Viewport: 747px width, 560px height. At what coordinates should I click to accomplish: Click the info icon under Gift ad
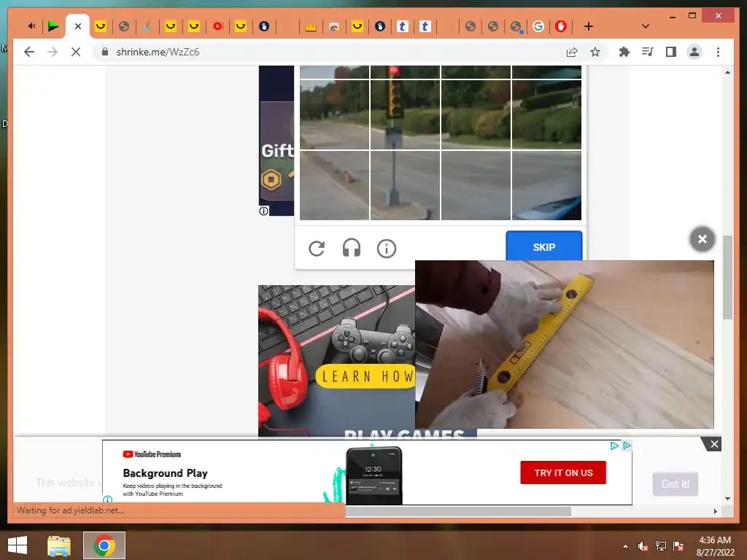[x=264, y=211]
